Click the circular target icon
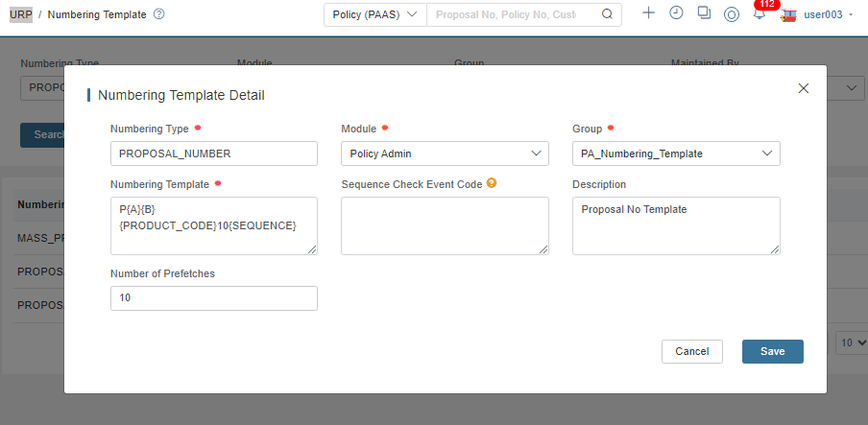Image resolution: width=868 pixels, height=425 pixels. 732,15
